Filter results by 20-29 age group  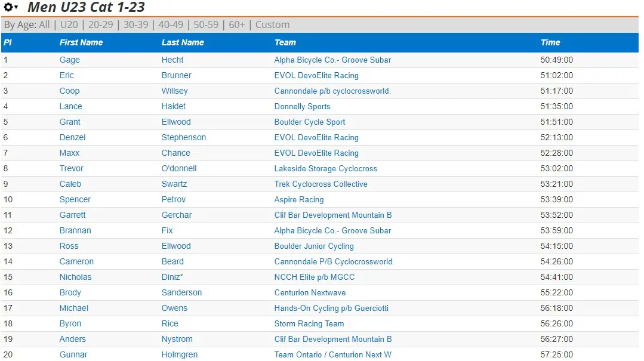101,24
